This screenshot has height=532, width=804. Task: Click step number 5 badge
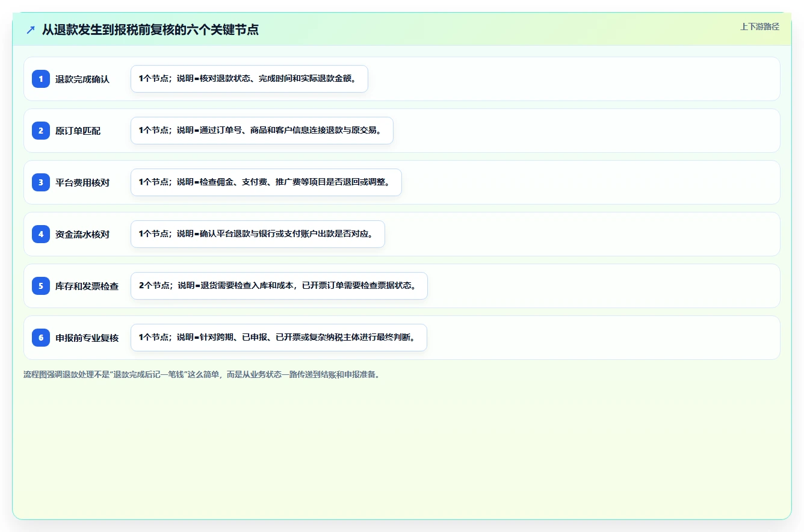[41, 285]
